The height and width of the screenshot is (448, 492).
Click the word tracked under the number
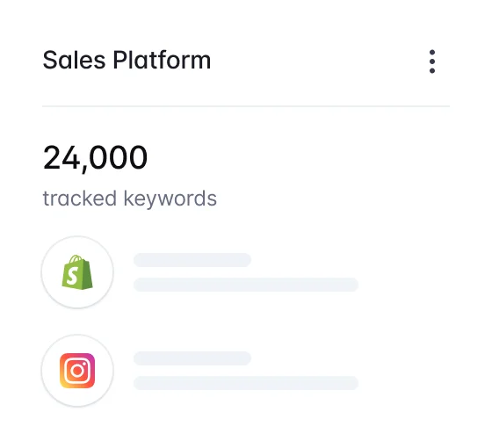click(x=80, y=199)
